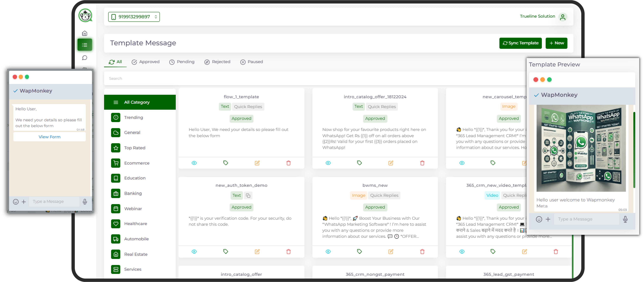Screen dimensions: 644x282
Task: Click the Sync Template button
Action: [521, 43]
